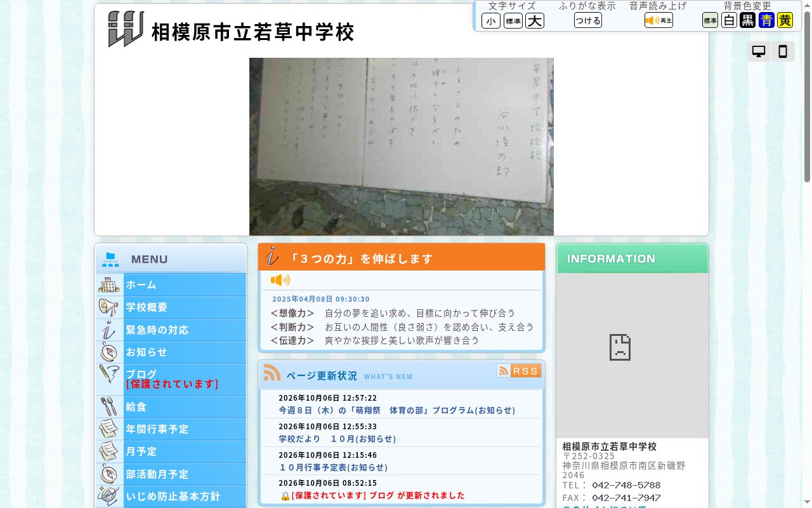The height and width of the screenshot is (508, 812).
Task: Select white (白) background color
Action: [729, 20]
